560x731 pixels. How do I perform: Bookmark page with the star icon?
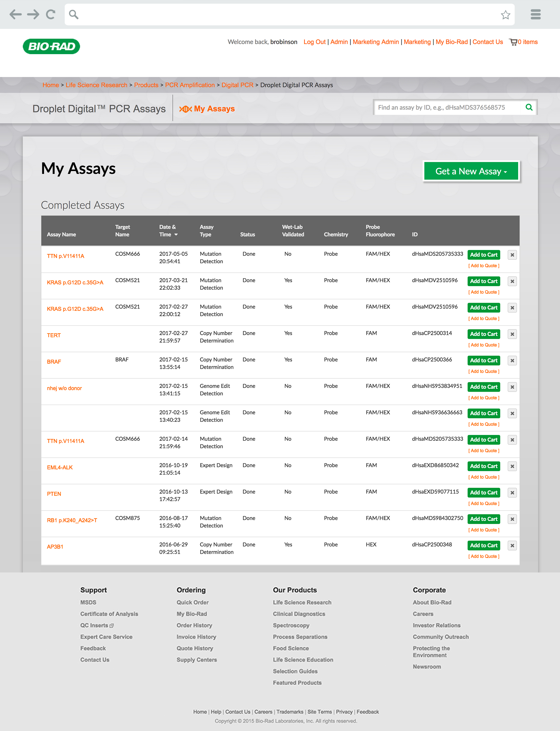(x=505, y=15)
